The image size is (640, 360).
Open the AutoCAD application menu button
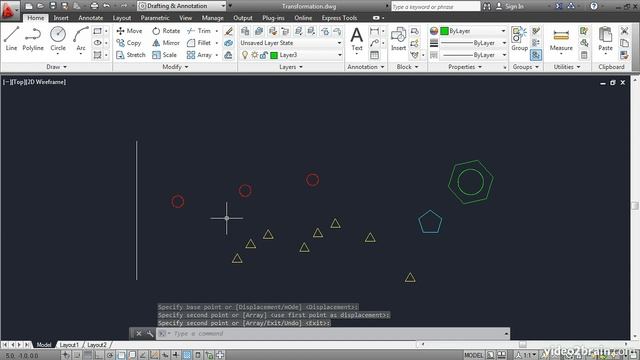(9, 10)
